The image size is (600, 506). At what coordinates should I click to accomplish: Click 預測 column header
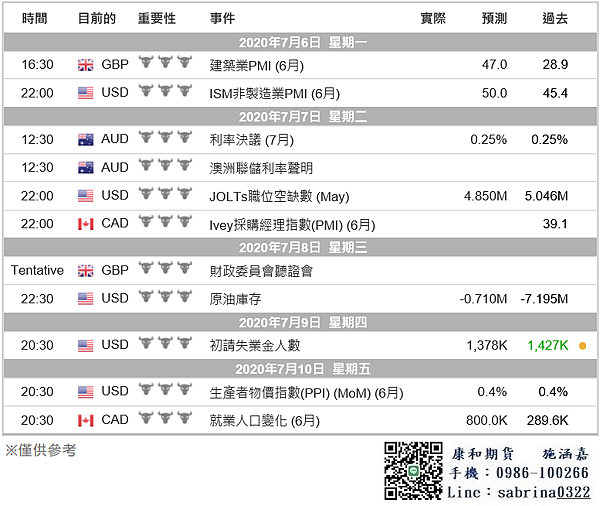click(x=494, y=18)
